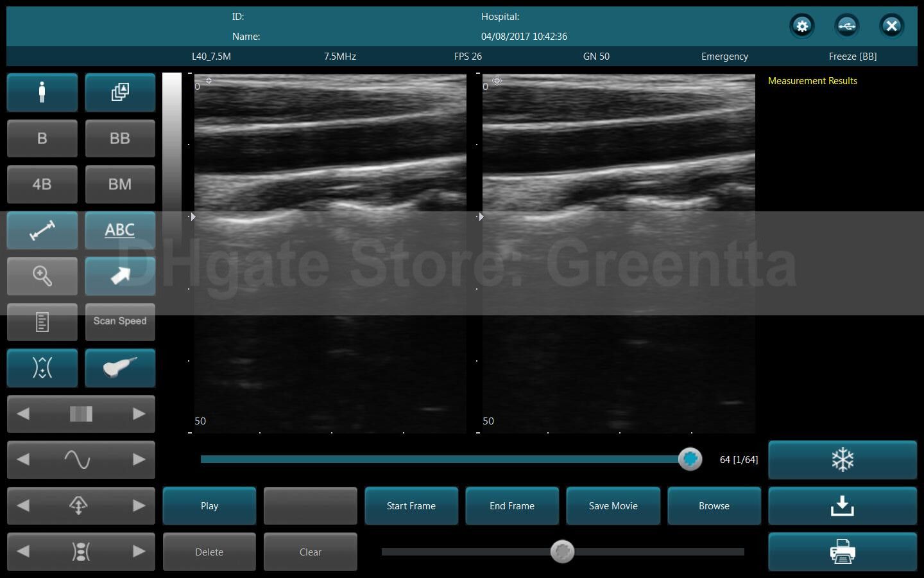This screenshot has height=578, width=924.
Task: Click the Hospital field in header
Action: [x=501, y=17]
